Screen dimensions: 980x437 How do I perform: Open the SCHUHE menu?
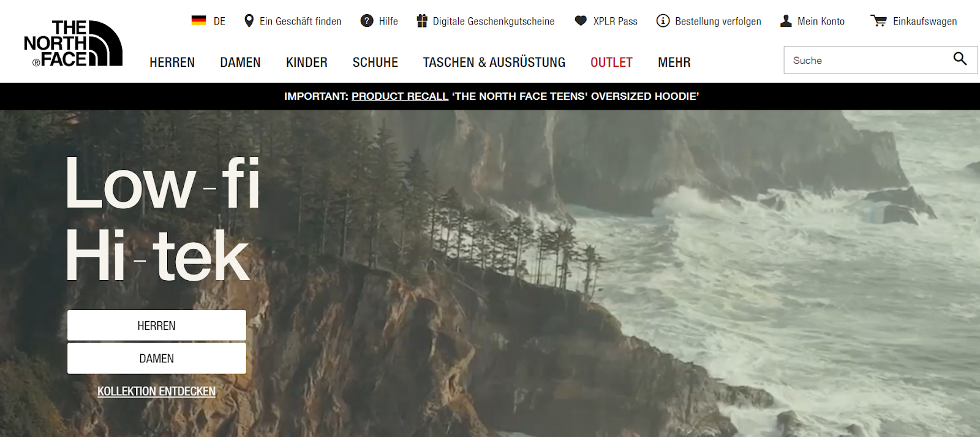[x=375, y=63]
